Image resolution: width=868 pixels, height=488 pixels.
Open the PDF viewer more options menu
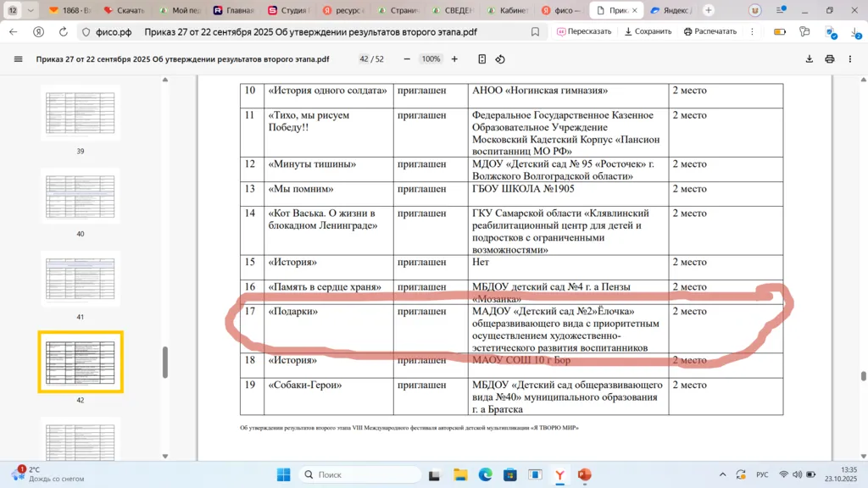pyautogui.click(x=851, y=59)
